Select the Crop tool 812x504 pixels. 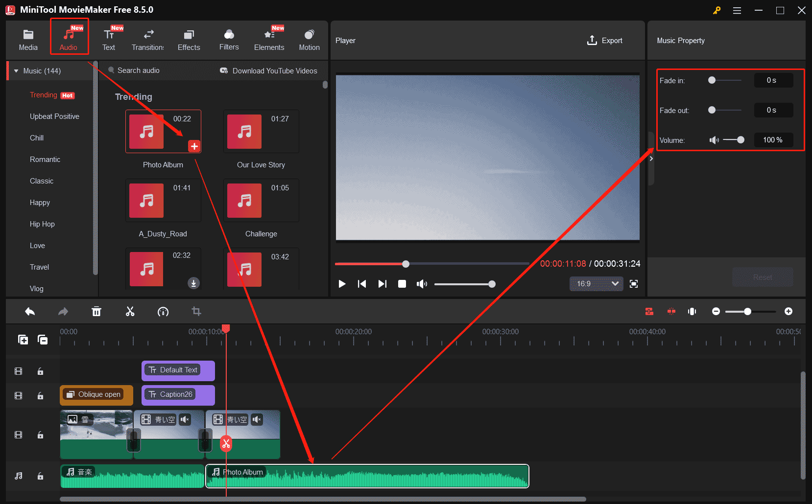[x=196, y=311]
